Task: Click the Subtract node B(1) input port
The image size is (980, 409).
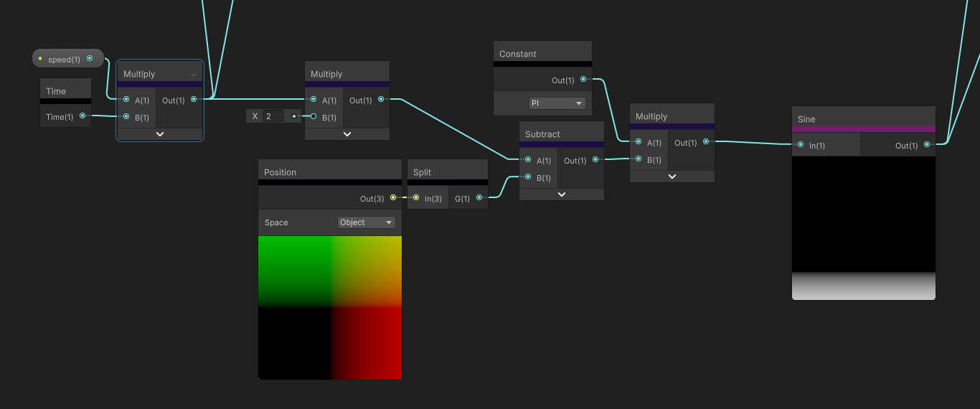Action: coord(528,177)
